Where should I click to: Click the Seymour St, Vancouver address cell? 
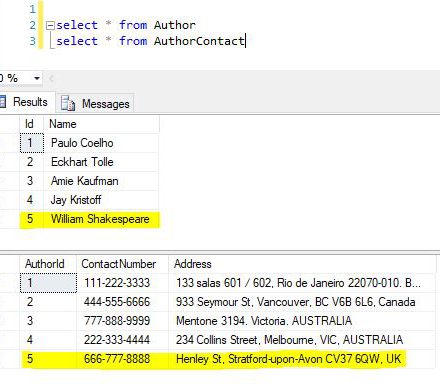(302, 302)
